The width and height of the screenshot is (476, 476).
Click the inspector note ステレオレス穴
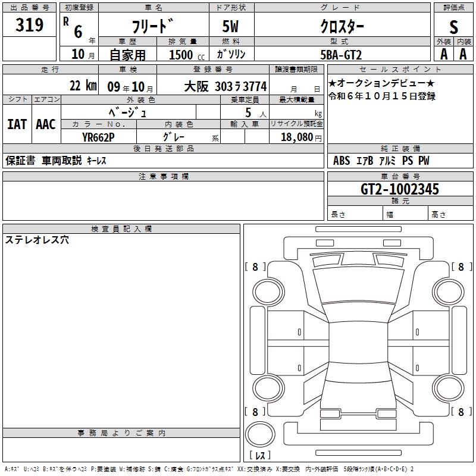[37, 240]
